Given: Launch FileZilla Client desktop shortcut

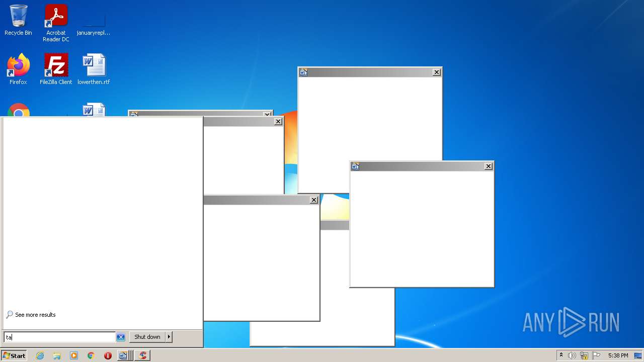Looking at the screenshot, I should 56,69.
